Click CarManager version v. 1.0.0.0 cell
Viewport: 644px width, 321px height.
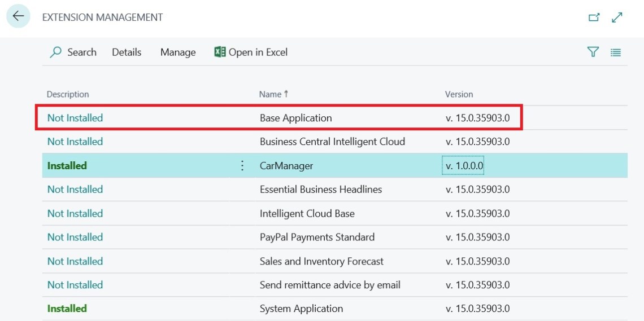tap(463, 165)
